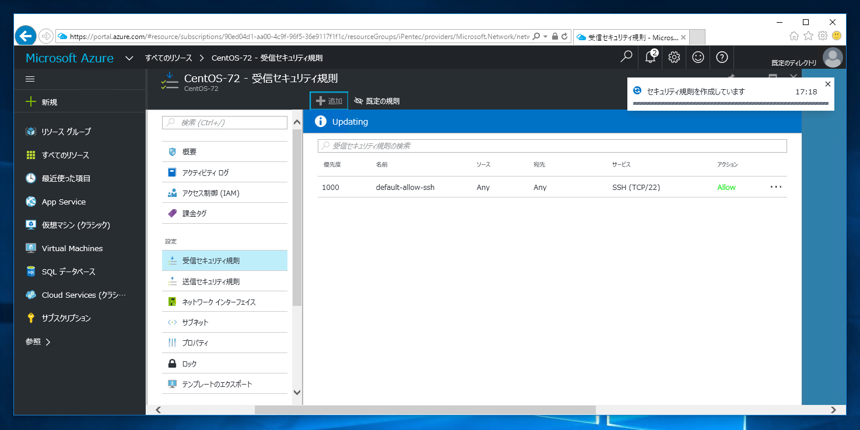
Task: Close the 受信セキュリティ規則 browser tab
Action: [682, 38]
